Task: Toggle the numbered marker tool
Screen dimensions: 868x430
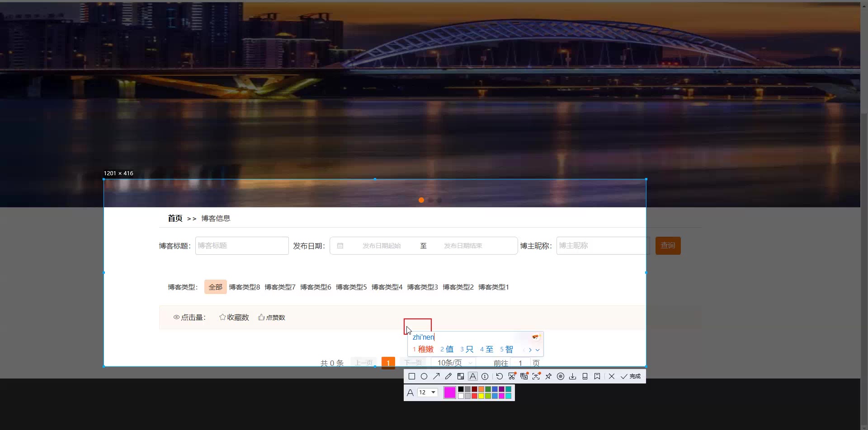Action: coord(485,376)
